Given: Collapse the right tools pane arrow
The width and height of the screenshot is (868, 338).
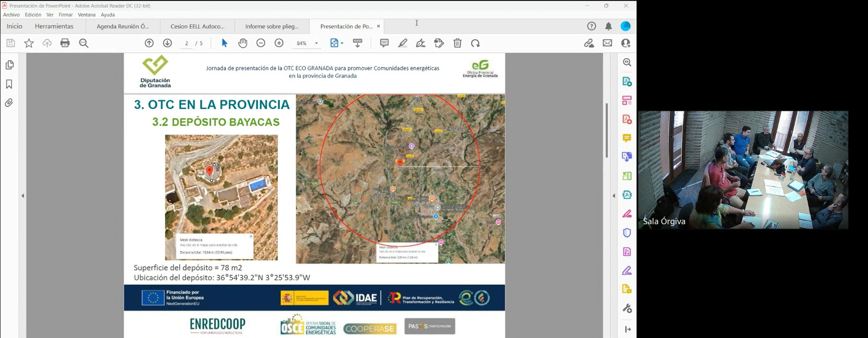Looking at the screenshot, I should pyautogui.click(x=614, y=196).
